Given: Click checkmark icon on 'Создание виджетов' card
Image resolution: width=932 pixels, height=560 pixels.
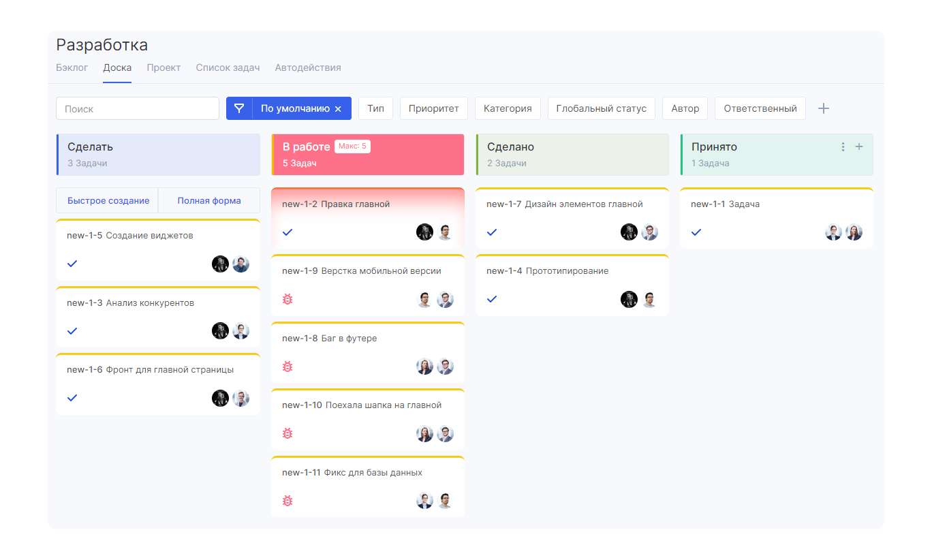Looking at the screenshot, I should point(72,264).
